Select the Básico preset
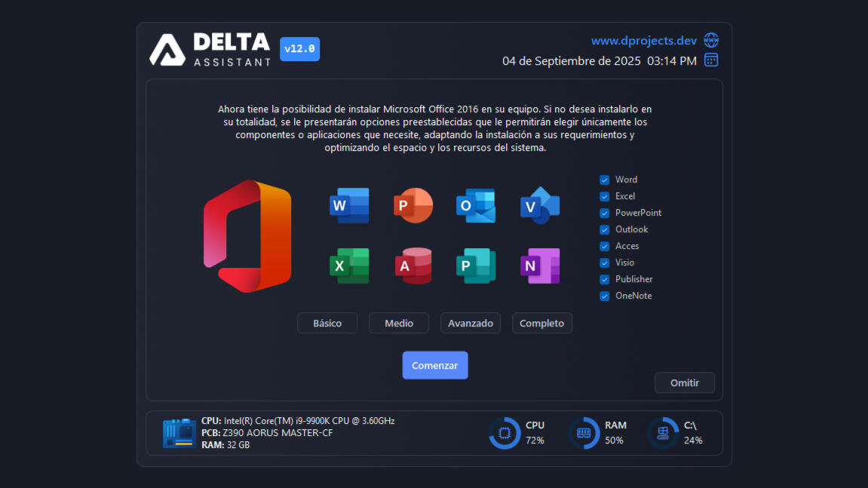This screenshot has width=868, height=488. (x=327, y=323)
